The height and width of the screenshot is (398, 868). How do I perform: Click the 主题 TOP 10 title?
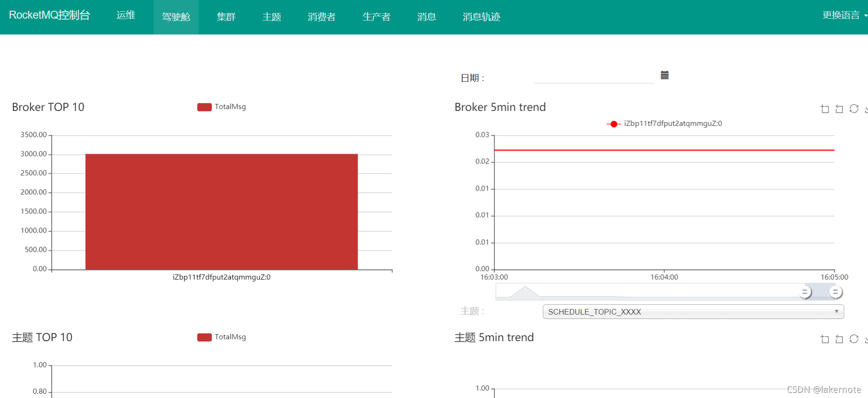click(42, 337)
